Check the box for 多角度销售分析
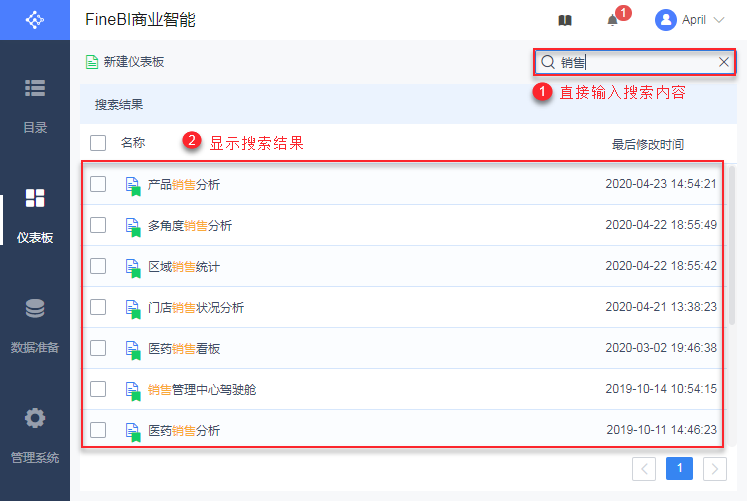 [x=98, y=225]
